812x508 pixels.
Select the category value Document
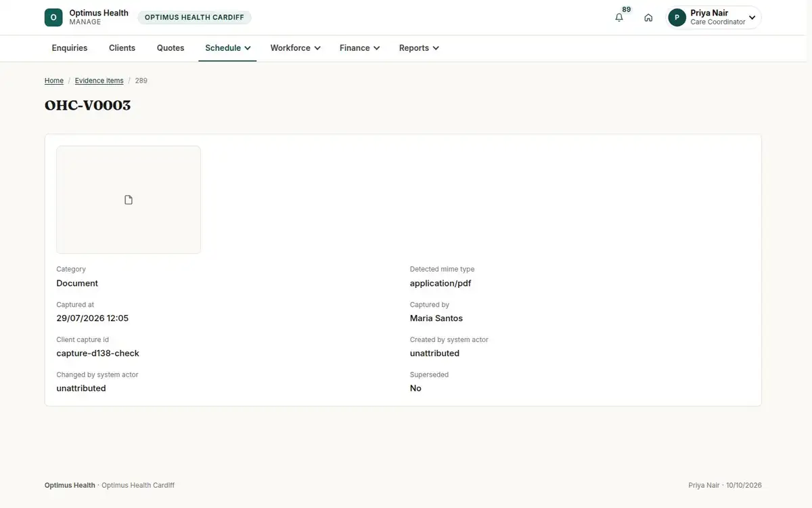click(77, 283)
